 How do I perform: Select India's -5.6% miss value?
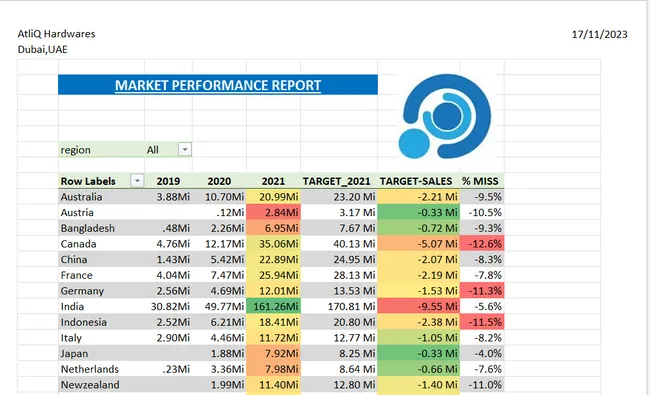point(488,306)
